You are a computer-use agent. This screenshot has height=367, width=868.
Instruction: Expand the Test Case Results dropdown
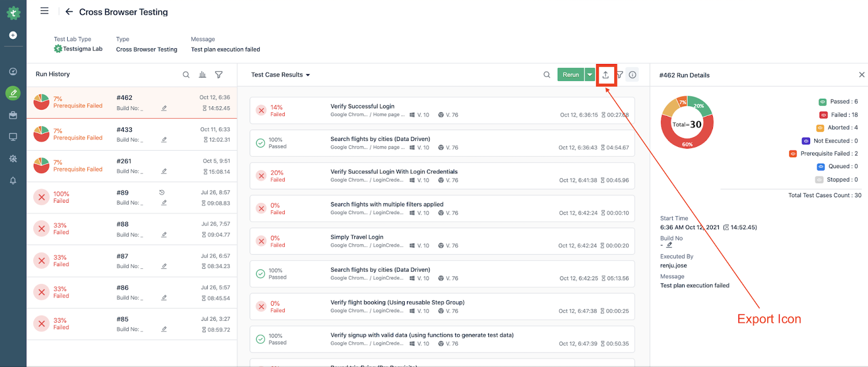coord(280,75)
